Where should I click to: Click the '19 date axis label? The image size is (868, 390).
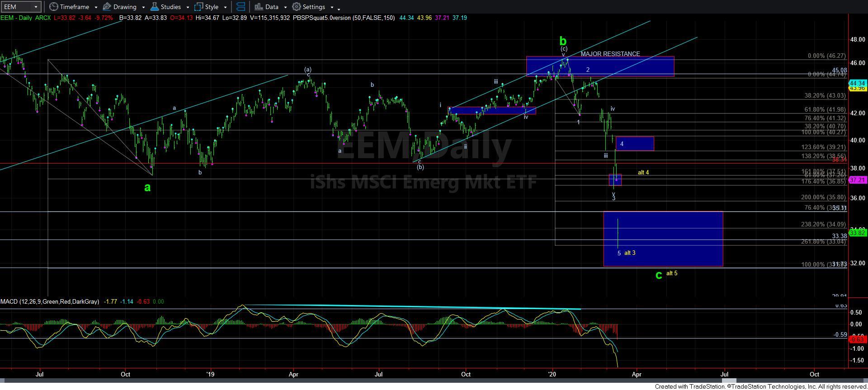pos(210,374)
